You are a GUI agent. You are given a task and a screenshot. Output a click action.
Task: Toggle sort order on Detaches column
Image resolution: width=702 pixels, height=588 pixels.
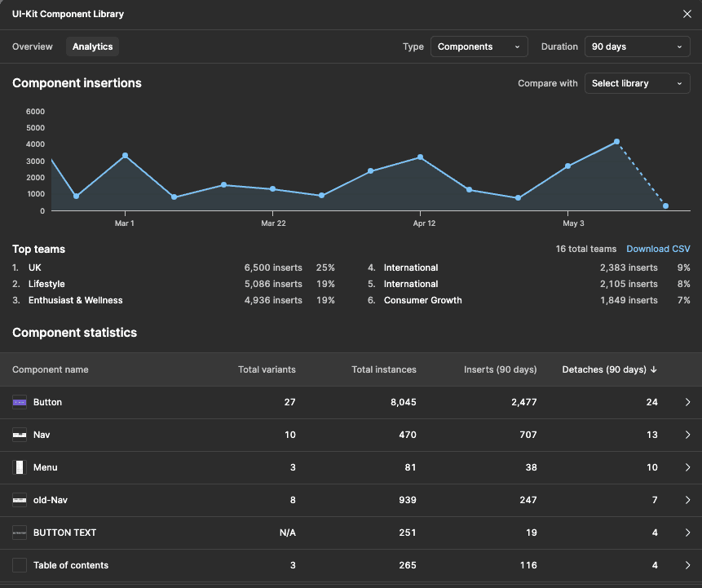[x=609, y=369]
